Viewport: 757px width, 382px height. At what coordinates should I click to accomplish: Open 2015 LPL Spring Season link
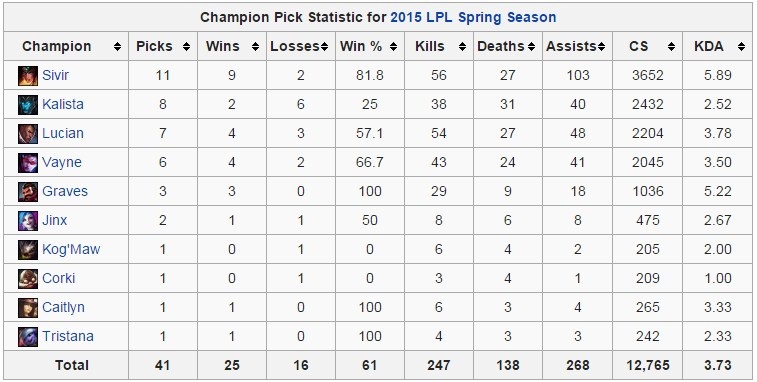pos(473,17)
